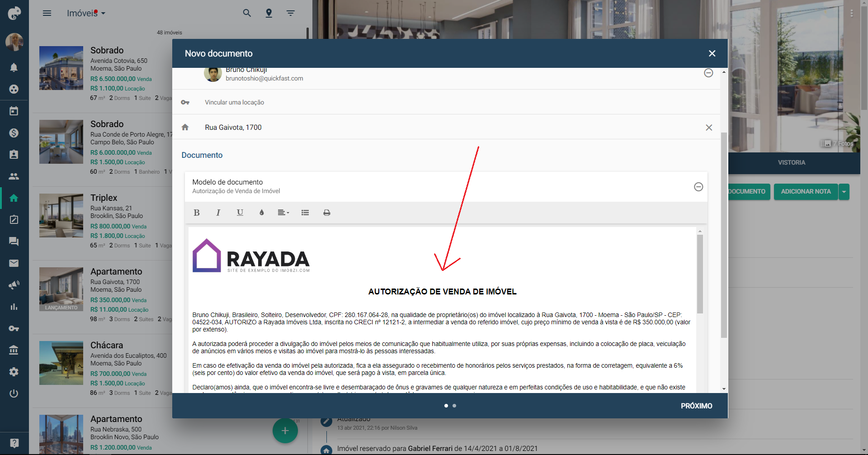Click Vincular uma locação field

pyautogui.click(x=446, y=102)
